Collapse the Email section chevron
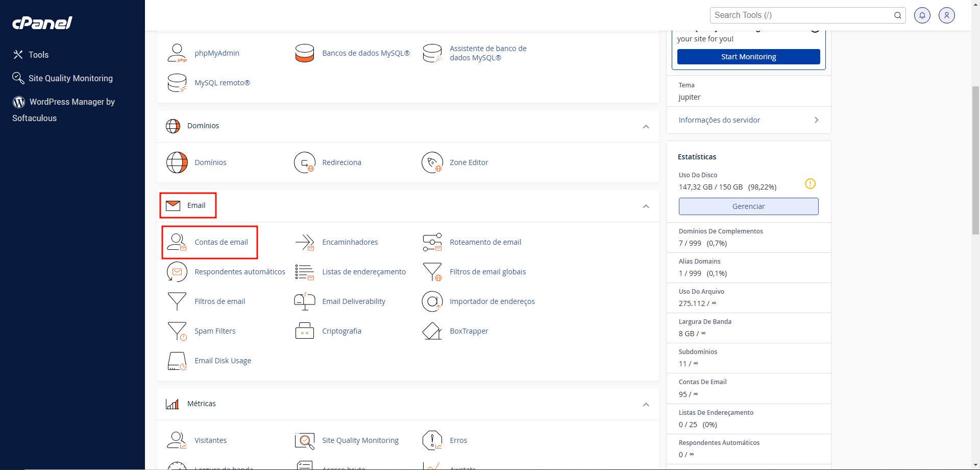Screen dimensions: 980x470 [646, 206]
